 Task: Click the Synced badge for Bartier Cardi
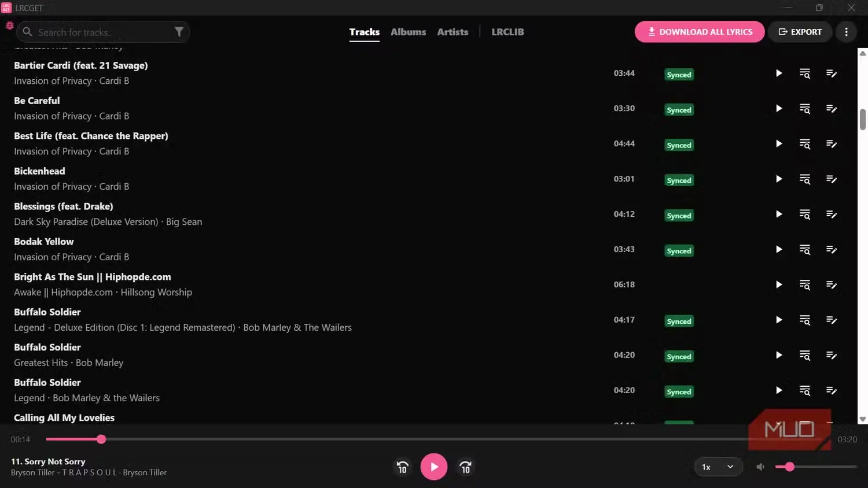[x=679, y=75]
